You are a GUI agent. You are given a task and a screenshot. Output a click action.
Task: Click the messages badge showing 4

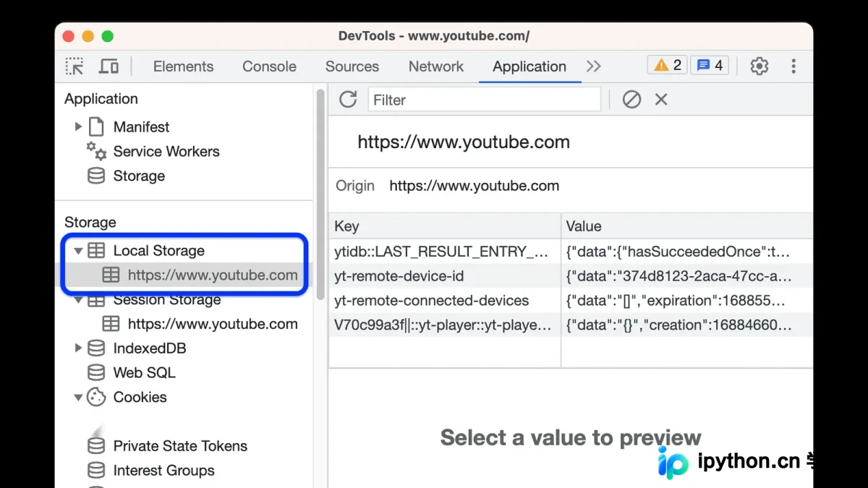coord(710,65)
